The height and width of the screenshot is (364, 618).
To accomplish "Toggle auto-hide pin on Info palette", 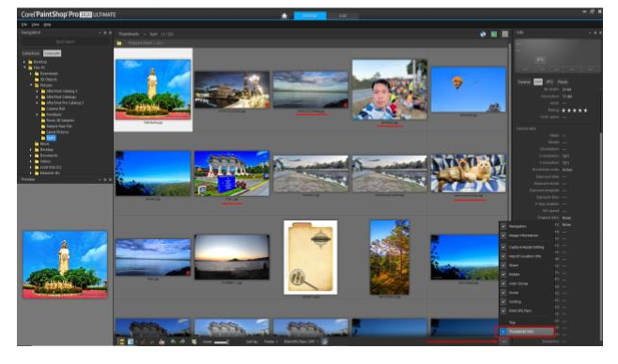I will (x=595, y=33).
